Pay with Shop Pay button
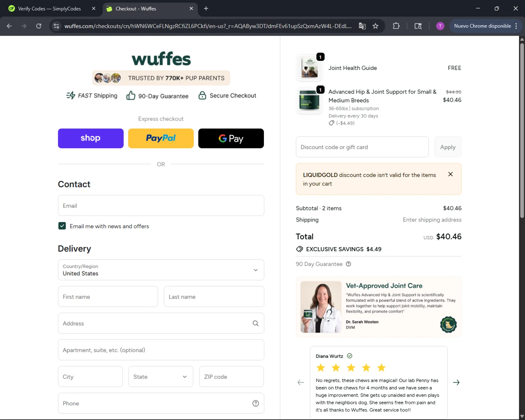 click(x=91, y=138)
